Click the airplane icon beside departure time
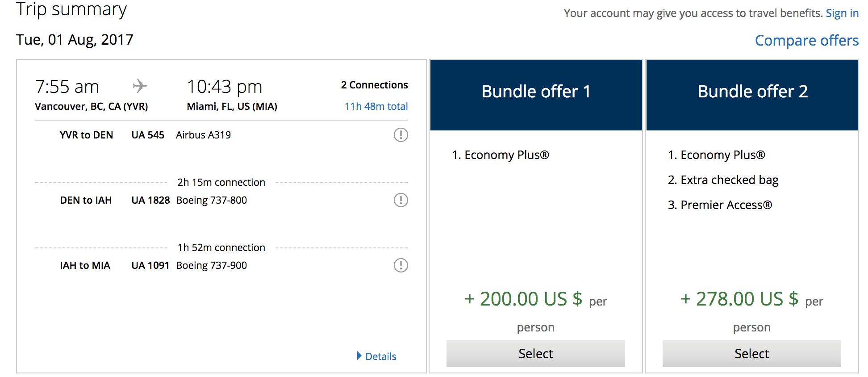The width and height of the screenshot is (868, 377). (x=140, y=86)
